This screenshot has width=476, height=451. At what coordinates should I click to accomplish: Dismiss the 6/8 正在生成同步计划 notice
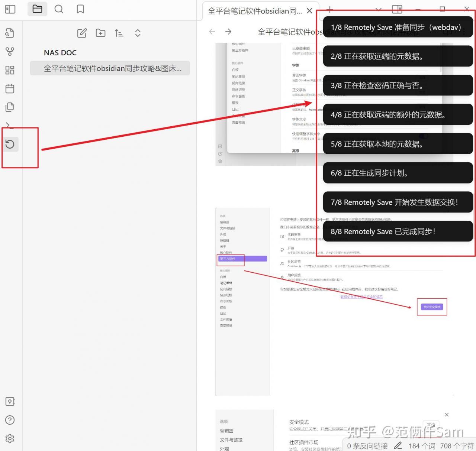pos(398,173)
